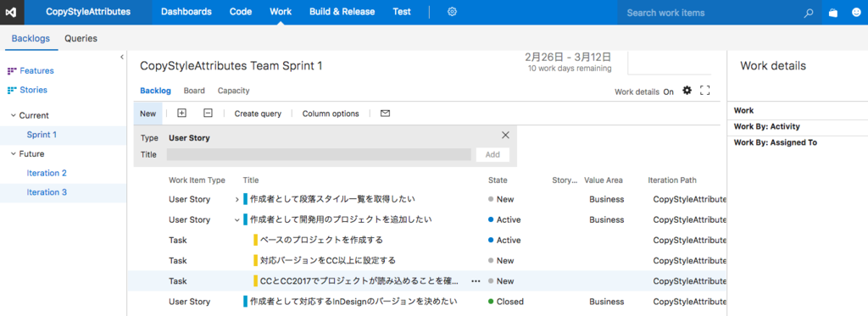The height and width of the screenshot is (316, 868).
Task: Collapse the Future iterations group
Action: (x=14, y=154)
